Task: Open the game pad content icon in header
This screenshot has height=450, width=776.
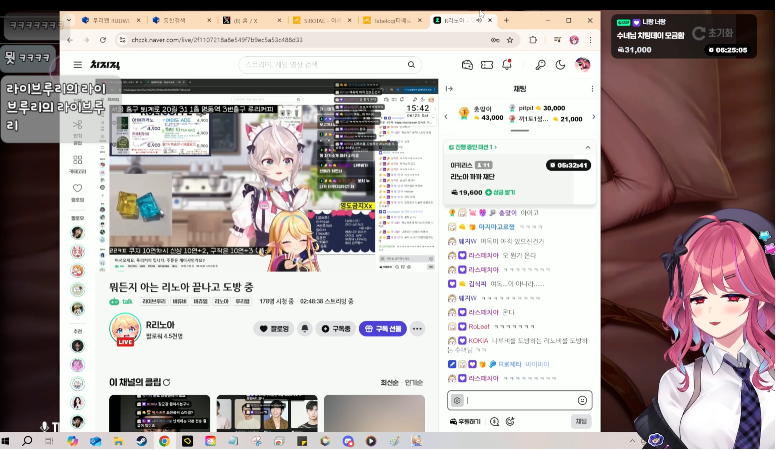Action: (x=467, y=65)
